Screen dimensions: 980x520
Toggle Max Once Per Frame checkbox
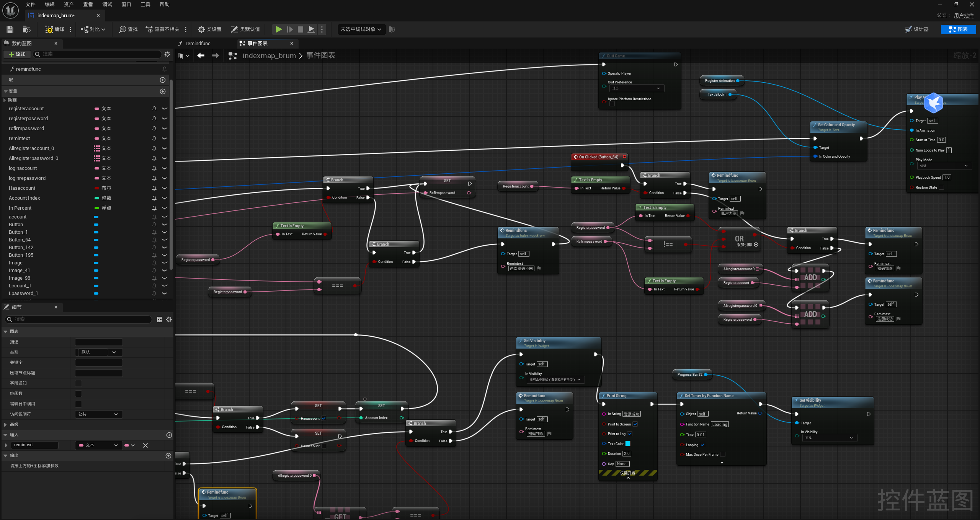pos(723,455)
